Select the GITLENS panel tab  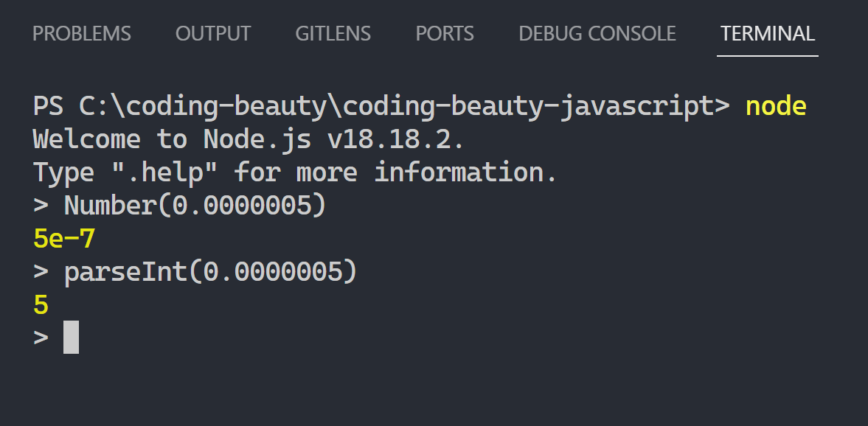pyautogui.click(x=333, y=34)
